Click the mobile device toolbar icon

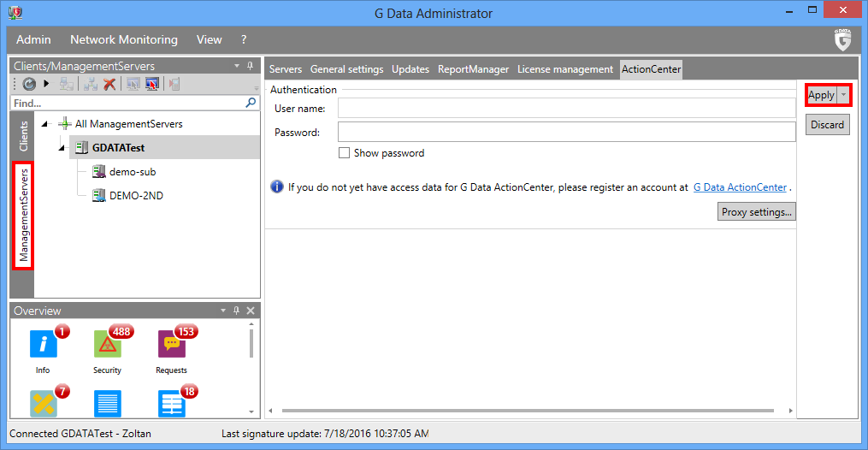[x=174, y=84]
